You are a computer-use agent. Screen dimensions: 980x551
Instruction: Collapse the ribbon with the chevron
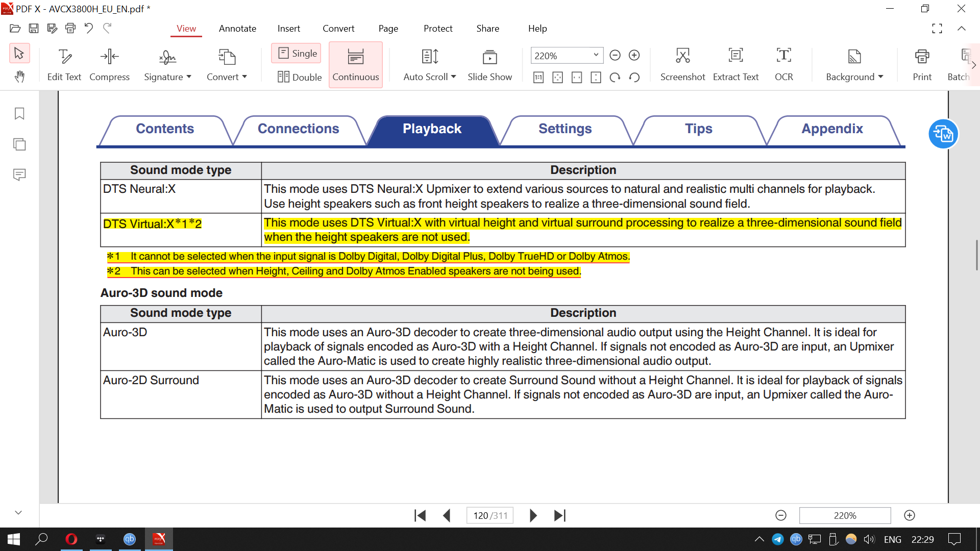(x=962, y=29)
